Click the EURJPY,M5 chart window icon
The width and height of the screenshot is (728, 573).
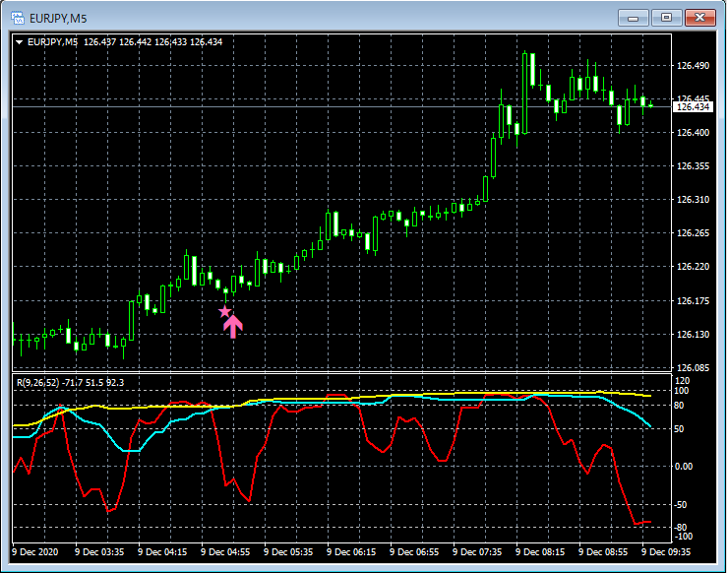pyautogui.click(x=17, y=18)
